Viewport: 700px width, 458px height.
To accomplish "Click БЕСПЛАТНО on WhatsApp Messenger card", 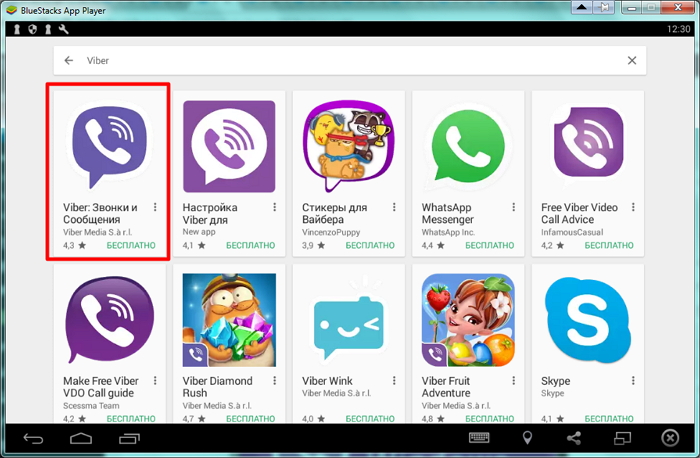I will click(487, 245).
